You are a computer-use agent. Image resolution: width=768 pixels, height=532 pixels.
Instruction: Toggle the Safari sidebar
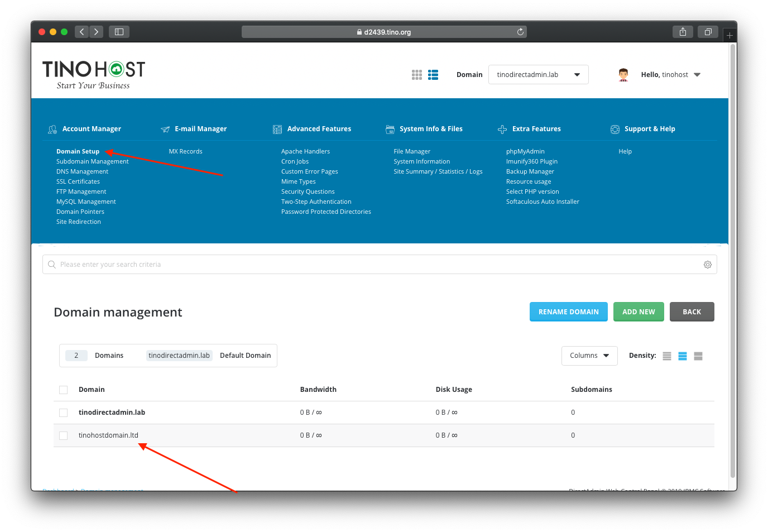click(119, 32)
